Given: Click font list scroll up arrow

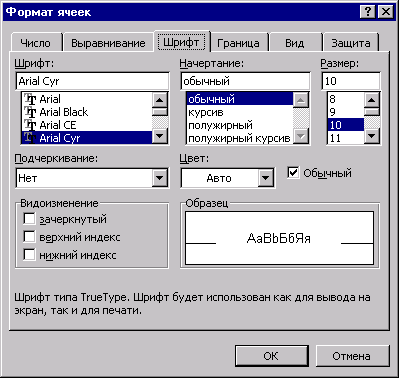Looking at the screenshot, I should pos(160,100).
